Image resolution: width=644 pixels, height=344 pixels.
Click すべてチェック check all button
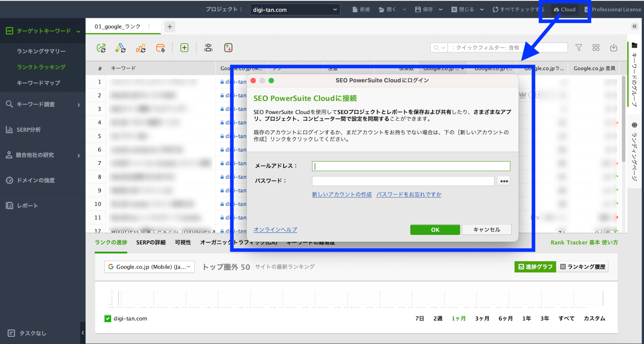pyautogui.click(x=518, y=9)
